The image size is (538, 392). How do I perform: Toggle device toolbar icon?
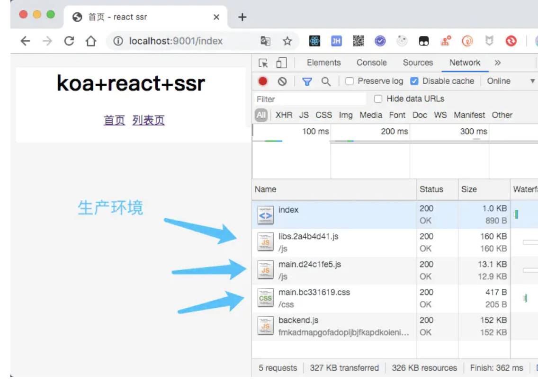click(x=281, y=63)
